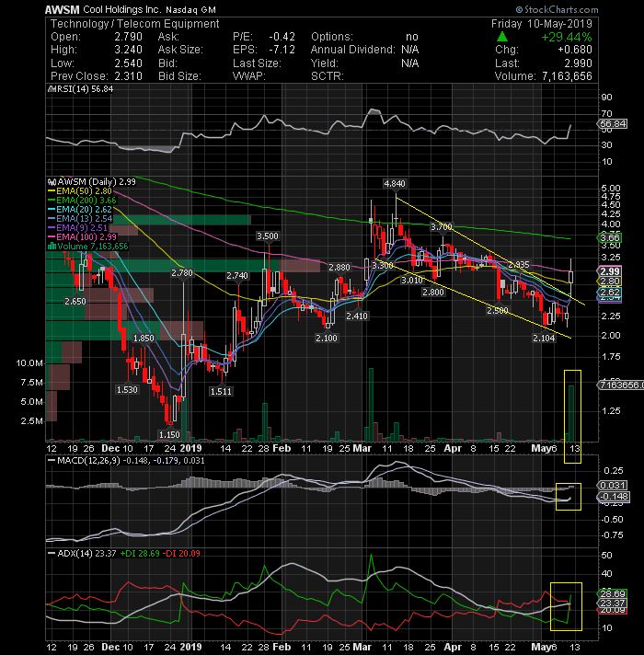Click the 3.010 price label

[412, 280]
